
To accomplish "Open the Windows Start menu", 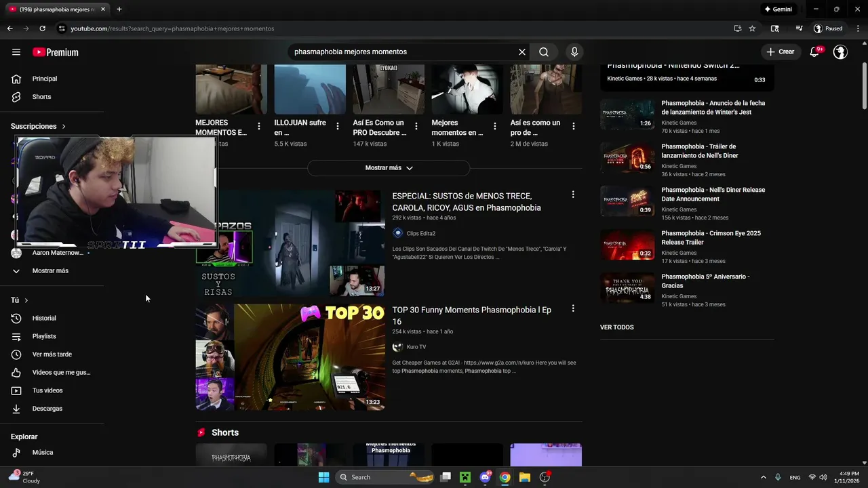I will pos(324,477).
